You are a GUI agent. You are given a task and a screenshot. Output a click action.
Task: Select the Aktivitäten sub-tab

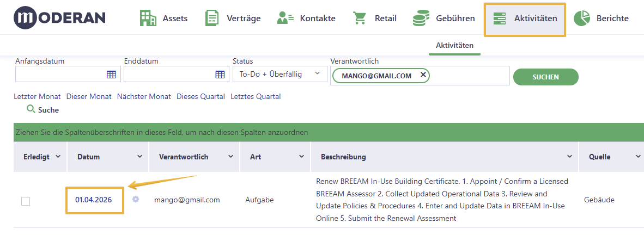tap(454, 45)
